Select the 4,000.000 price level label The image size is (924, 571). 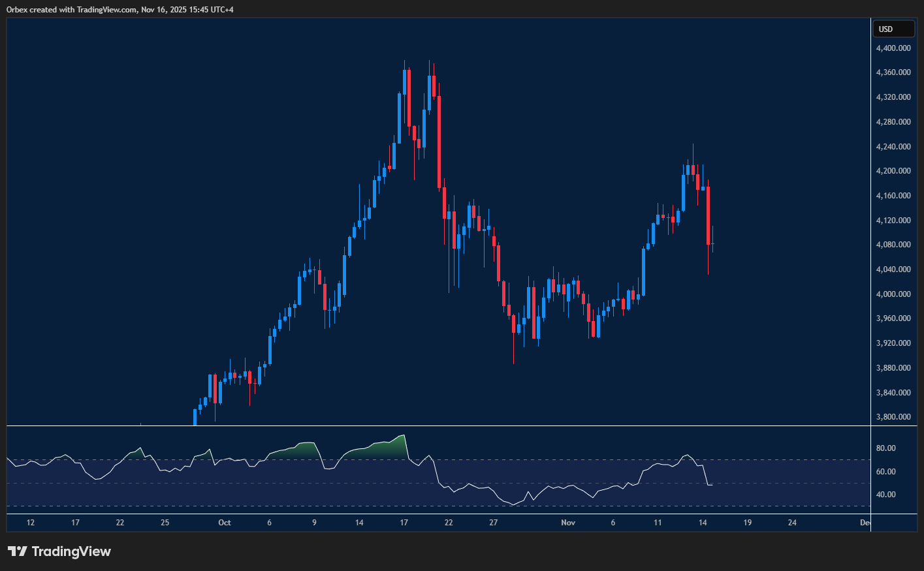pos(893,294)
